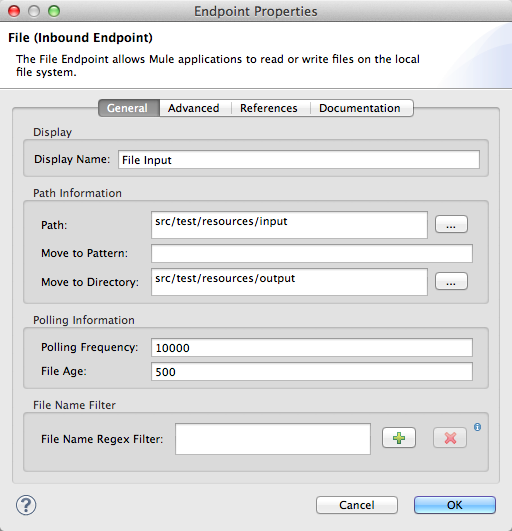This screenshot has width=512, height=531.
Task: Browse for Path with ellipsis button
Action: (x=451, y=224)
